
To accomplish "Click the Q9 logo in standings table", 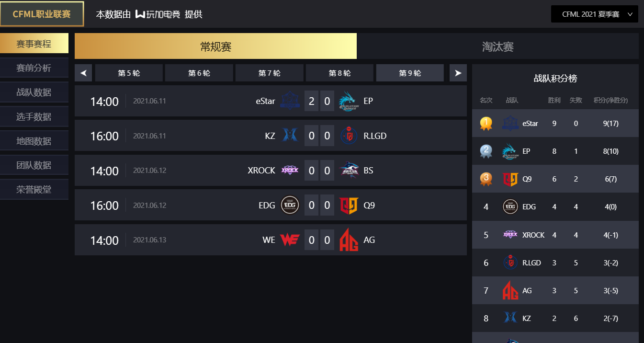I will (x=510, y=179).
